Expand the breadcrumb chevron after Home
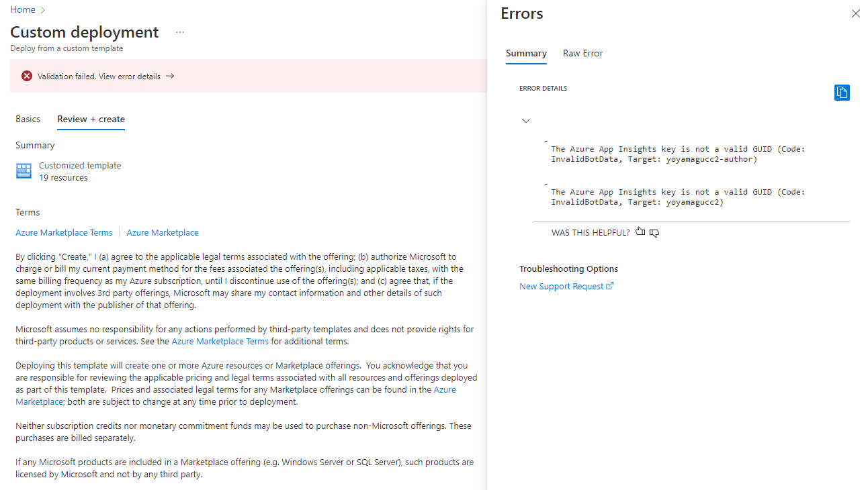 click(x=42, y=9)
